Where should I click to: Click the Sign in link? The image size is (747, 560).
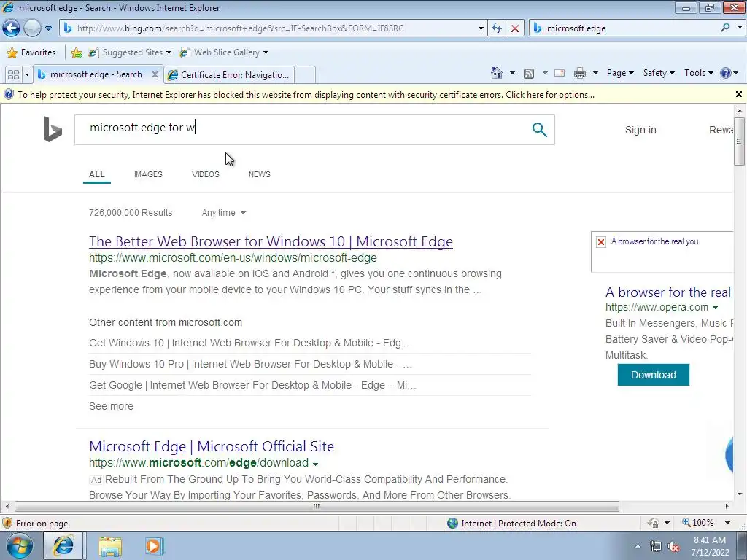(640, 130)
